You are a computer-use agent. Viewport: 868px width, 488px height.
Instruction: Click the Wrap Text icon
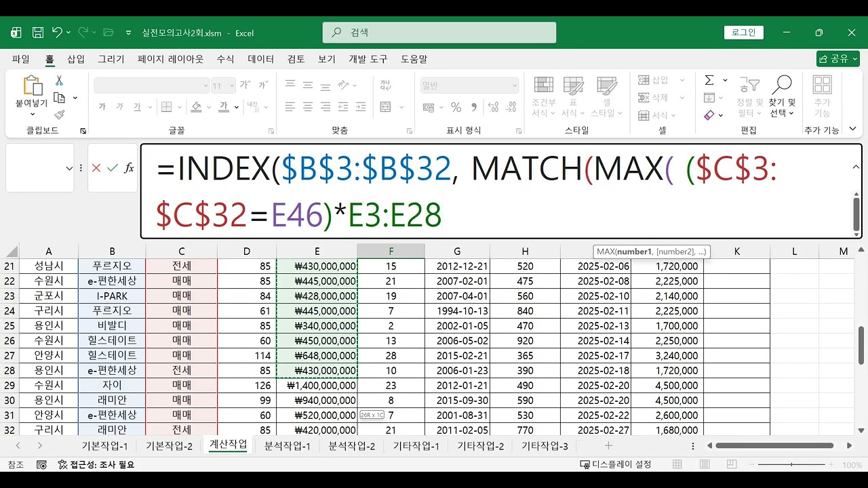coord(385,85)
